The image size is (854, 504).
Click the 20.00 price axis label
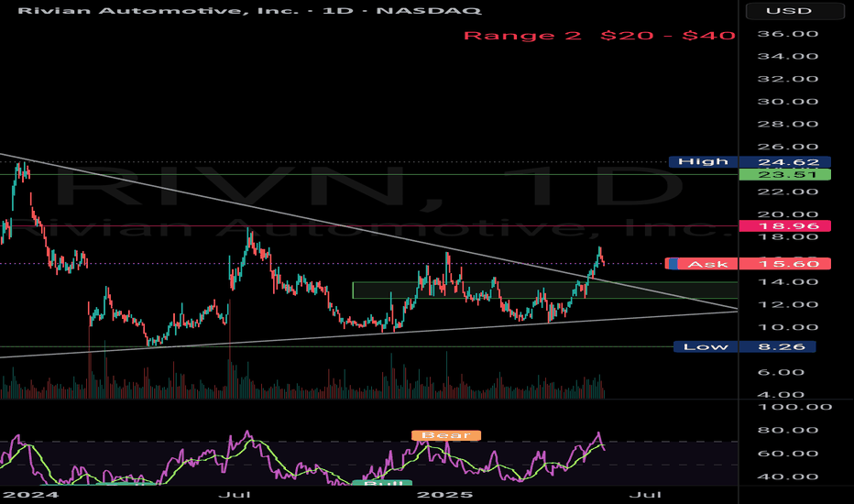coord(788,214)
